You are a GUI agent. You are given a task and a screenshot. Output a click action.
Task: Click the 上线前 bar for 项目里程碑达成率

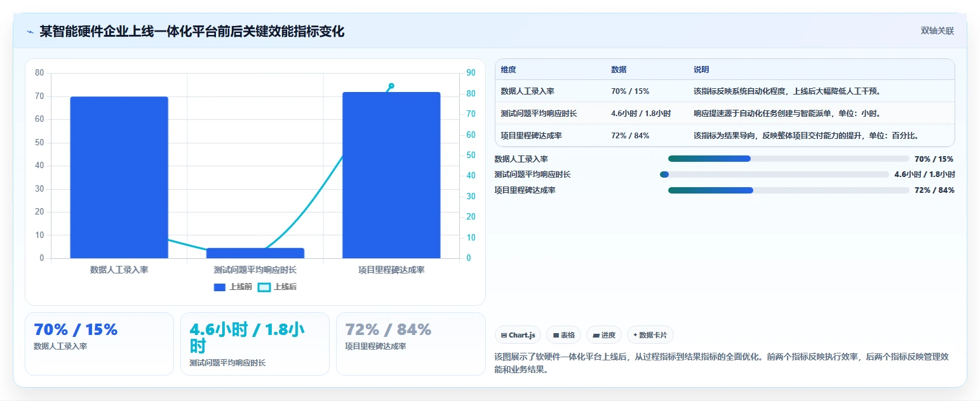pyautogui.click(x=391, y=175)
